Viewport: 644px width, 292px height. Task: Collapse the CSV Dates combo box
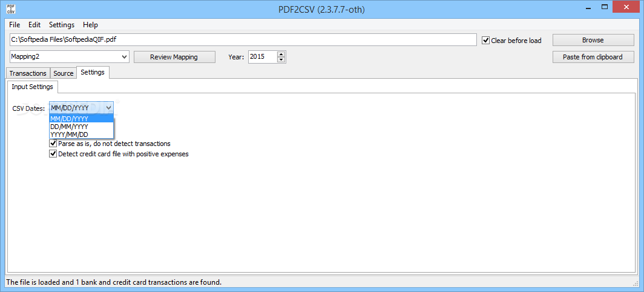[x=81, y=108]
